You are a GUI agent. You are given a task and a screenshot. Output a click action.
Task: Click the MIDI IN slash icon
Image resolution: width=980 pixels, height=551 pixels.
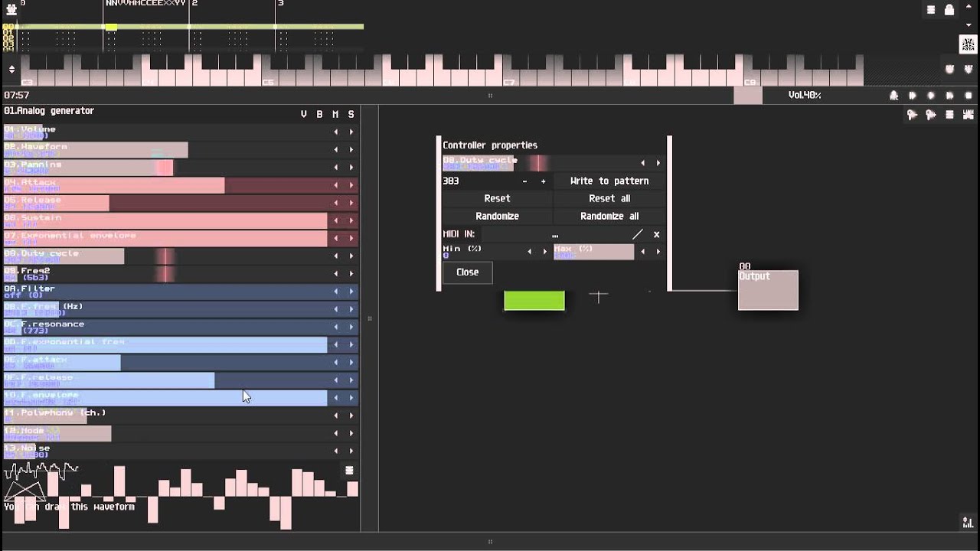click(x=638, y=234)
